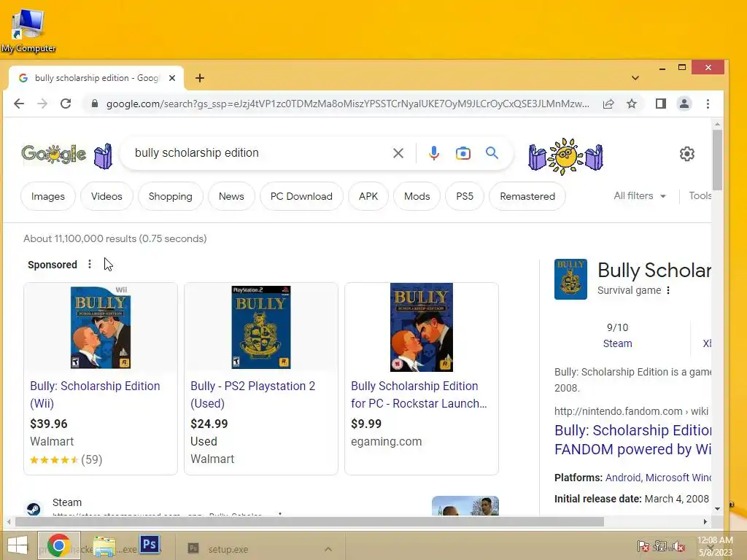The image size is (747, 560).
Task: Open the Sponsored ad info menu
Action: pos(90,264)
